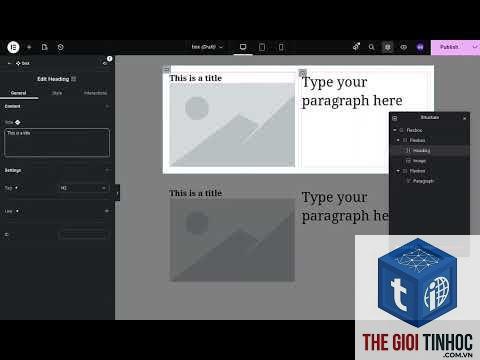480x360 pixels.
Task: Click the Title text area
Action: pos(57,143)
